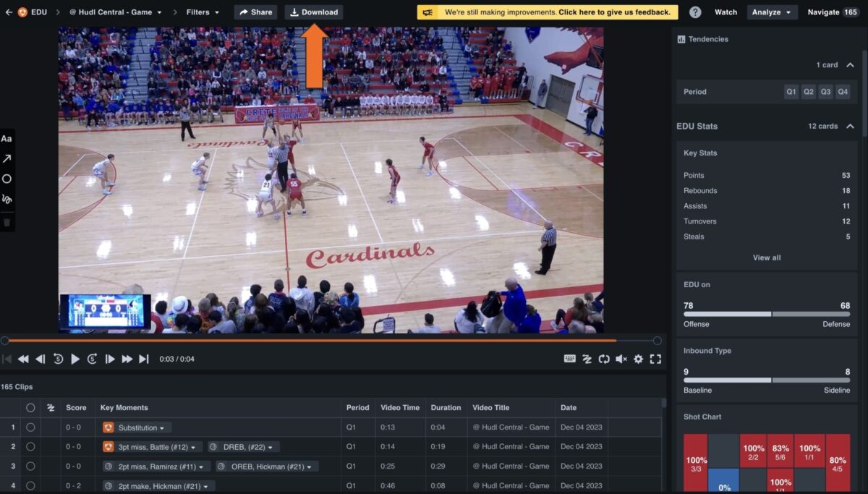Select clip row 2 circle
This screenshot has height=494, width=868.
pos(30,447)
